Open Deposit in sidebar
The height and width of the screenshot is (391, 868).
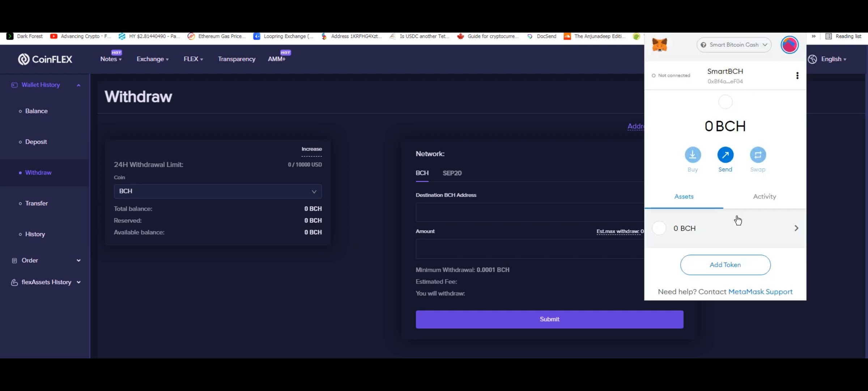point(36,142)
